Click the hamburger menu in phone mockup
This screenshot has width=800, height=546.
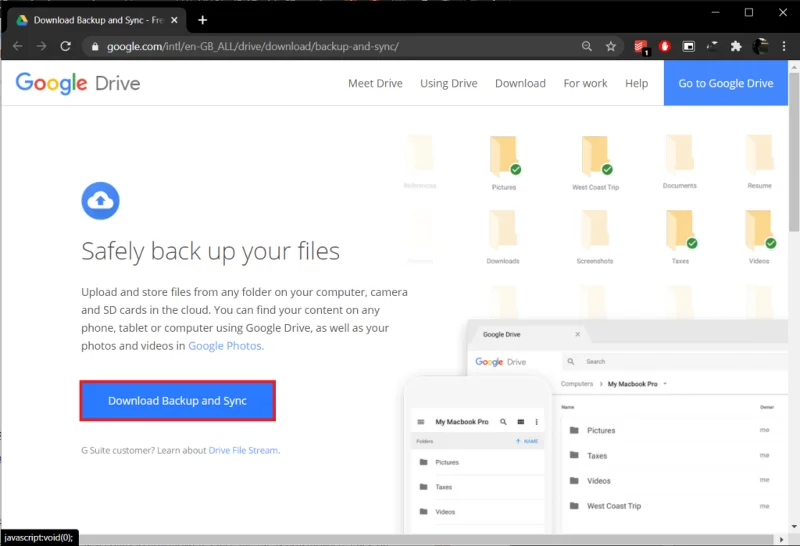click(421, 421)
